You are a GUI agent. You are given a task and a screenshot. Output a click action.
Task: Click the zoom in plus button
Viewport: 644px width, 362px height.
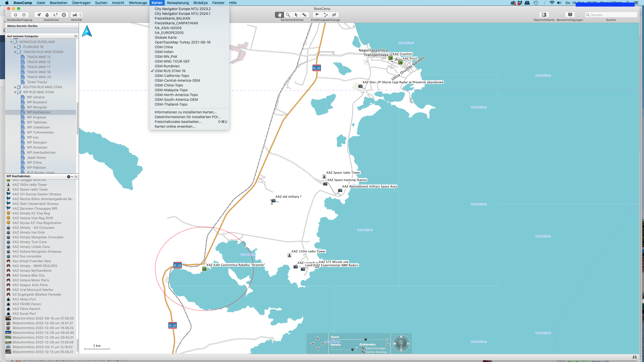pyautogui.click(x=387, y=340)
